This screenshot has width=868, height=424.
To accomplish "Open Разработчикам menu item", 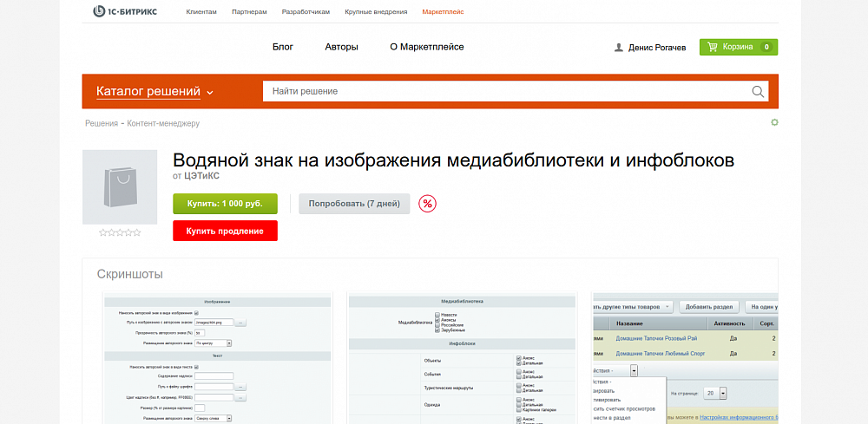I will pos(306,11).
